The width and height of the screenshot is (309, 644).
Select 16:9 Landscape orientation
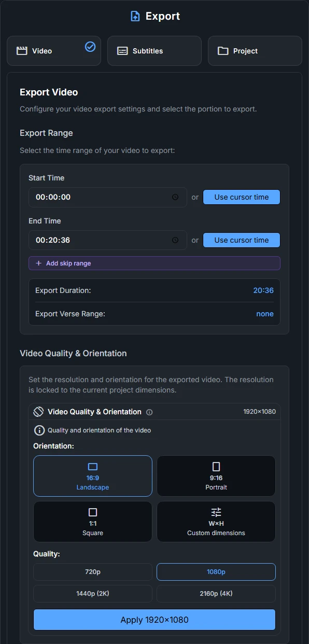pyautogui.click(x=93, y=476)
